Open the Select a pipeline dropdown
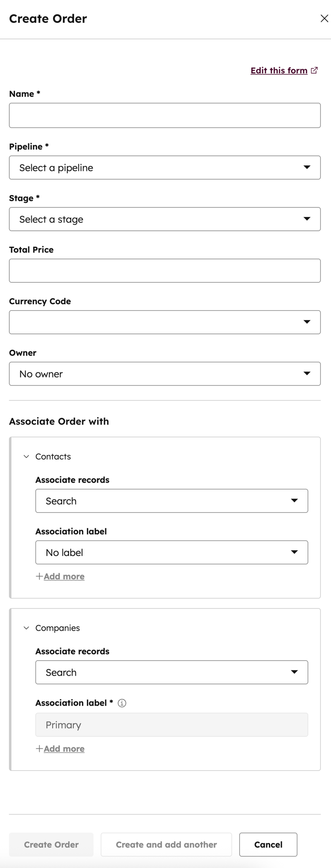Viewport: 331px width, 868px height. [165, 168]
